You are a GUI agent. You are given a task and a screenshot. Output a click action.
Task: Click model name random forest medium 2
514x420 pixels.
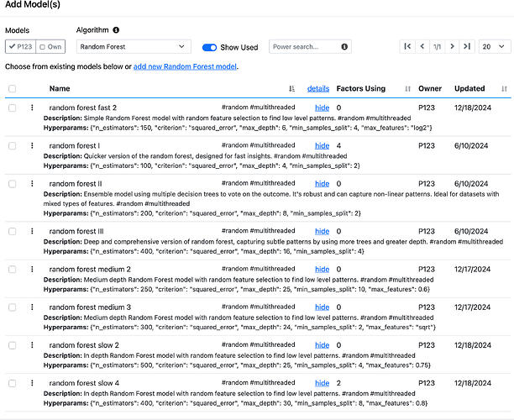90,269
